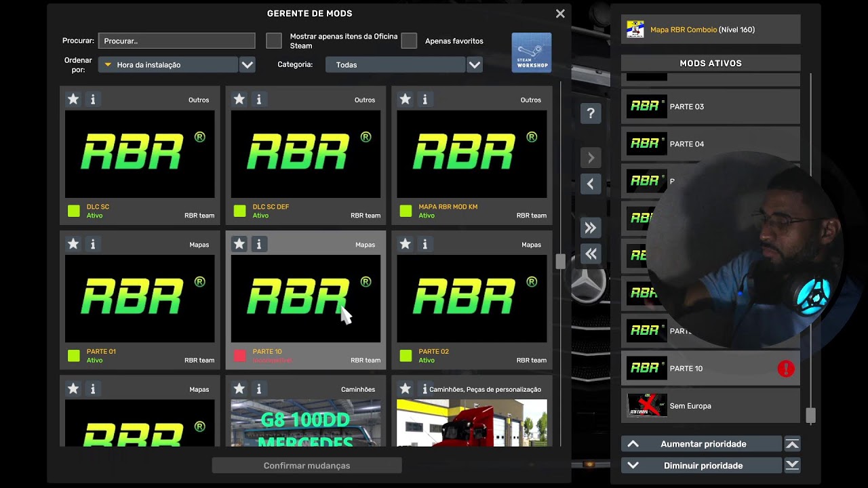Click the G8 100DD Mercedes thumbnail
The image size is (868, 488).
[x=306, y=423]
